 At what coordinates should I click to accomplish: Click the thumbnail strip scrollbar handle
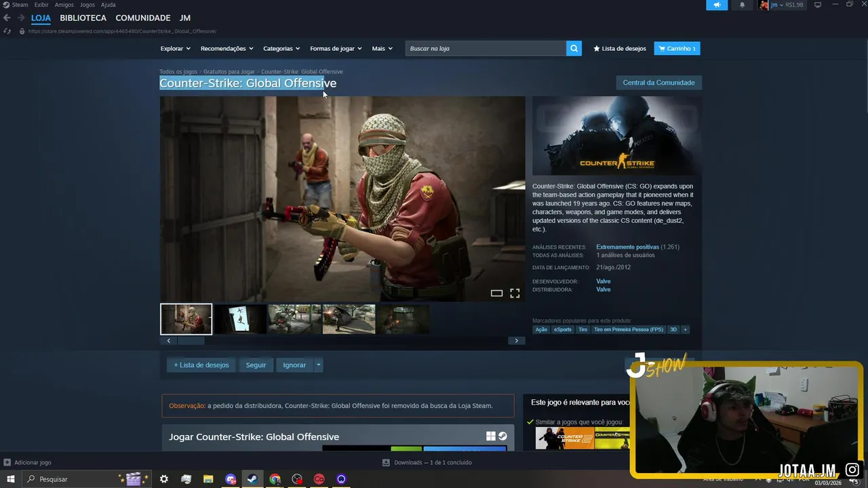[x=191, y=341]
